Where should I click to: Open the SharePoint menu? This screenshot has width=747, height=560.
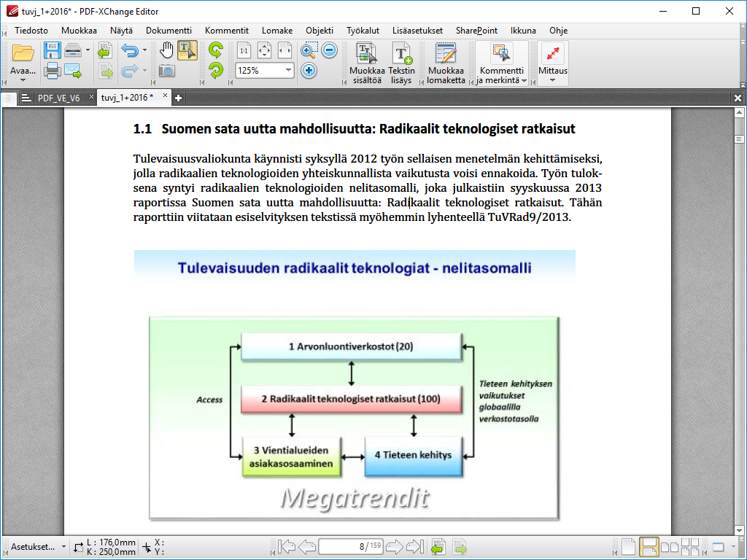(476, 31)
